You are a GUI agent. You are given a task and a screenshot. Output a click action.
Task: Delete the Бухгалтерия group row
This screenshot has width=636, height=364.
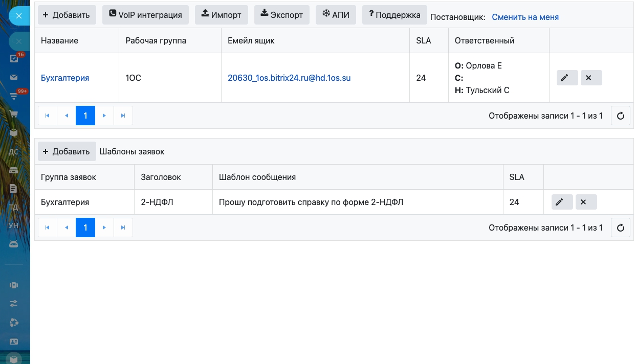(591, 78)
